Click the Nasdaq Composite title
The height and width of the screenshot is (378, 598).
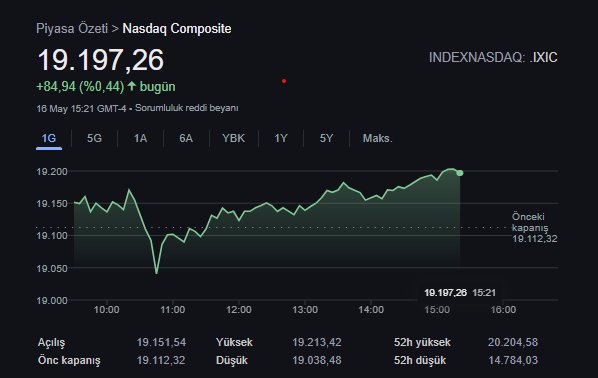click(177, 29)
